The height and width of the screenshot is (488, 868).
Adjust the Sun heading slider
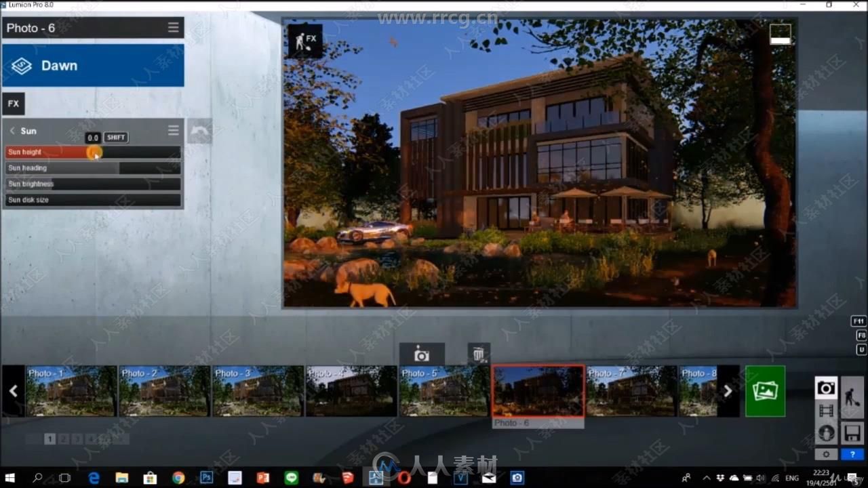coord(93,168)
